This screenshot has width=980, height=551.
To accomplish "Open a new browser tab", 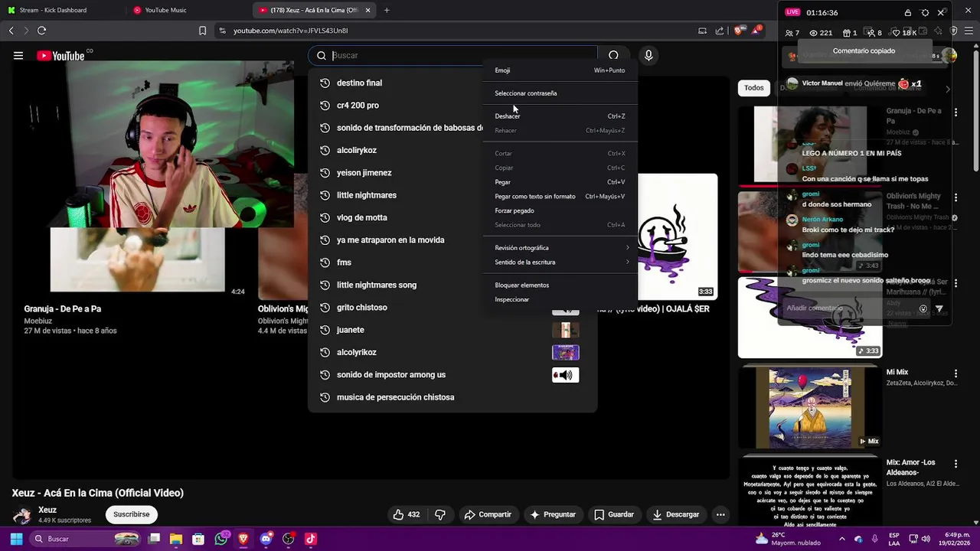I will (x=387, y=10).
